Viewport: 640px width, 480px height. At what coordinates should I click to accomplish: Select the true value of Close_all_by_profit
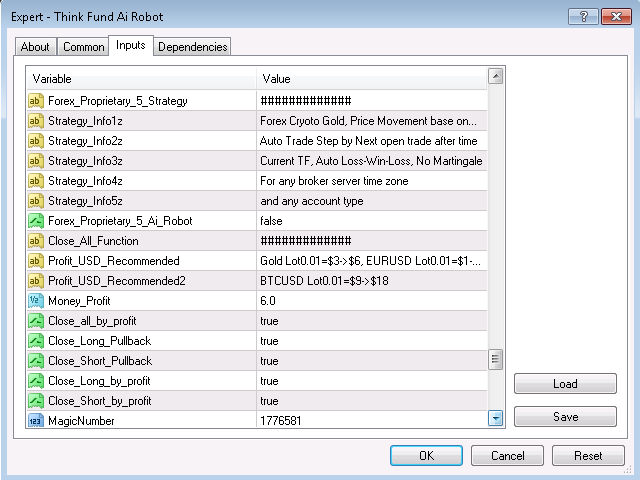pyautogui.click(x=269, y=321)
